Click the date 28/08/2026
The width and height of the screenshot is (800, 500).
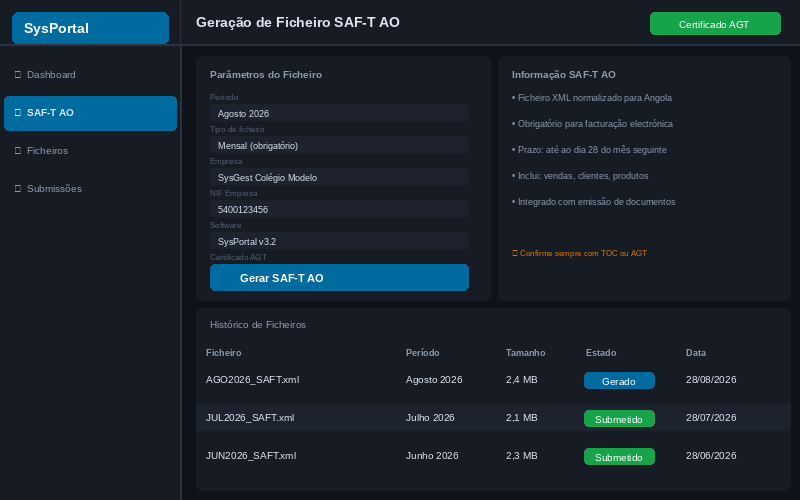tap(711, 380)
